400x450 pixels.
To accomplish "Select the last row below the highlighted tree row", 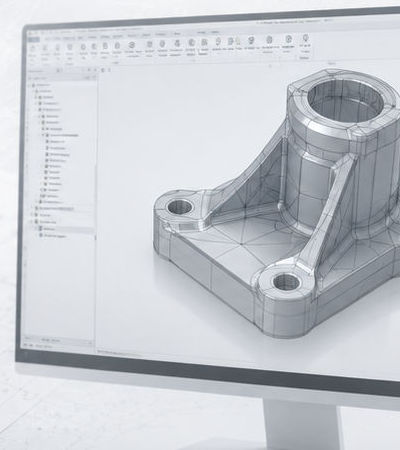I will pos(53,236).
